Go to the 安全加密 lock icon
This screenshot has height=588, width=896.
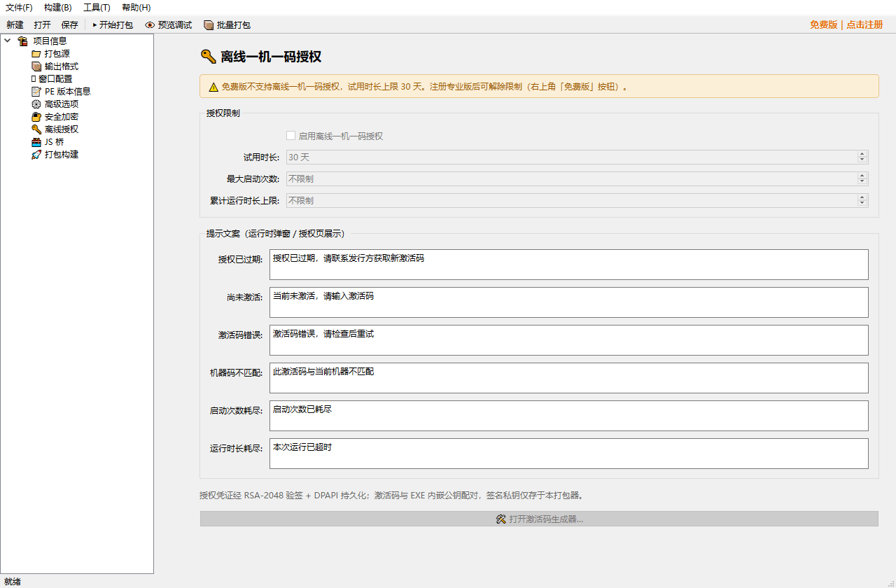point(36,117)
